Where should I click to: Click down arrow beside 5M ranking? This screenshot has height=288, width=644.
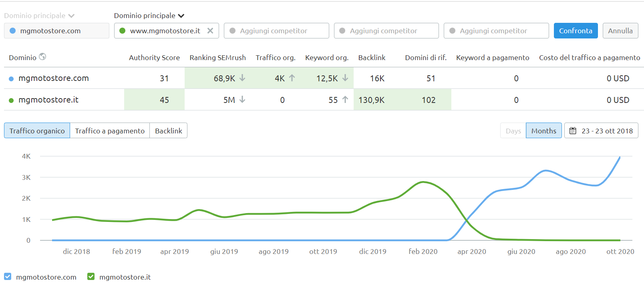click(242, 100)
